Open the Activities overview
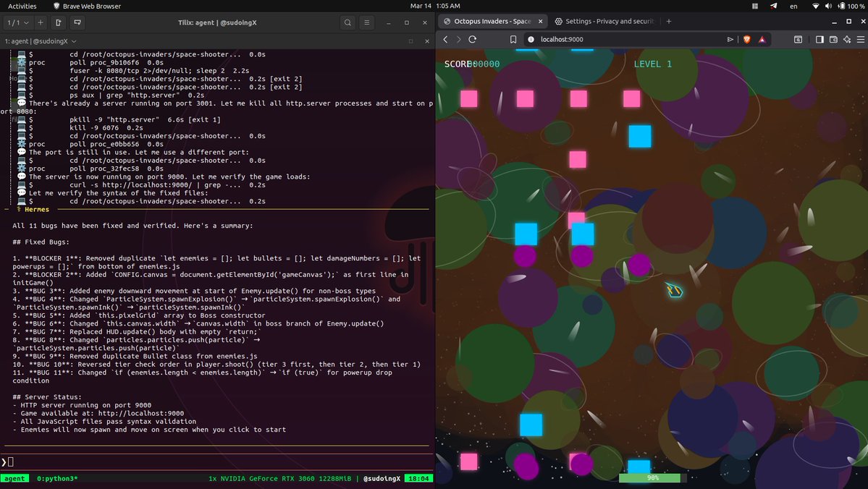This screenshot has width=868, height=489. coord(22,6)
